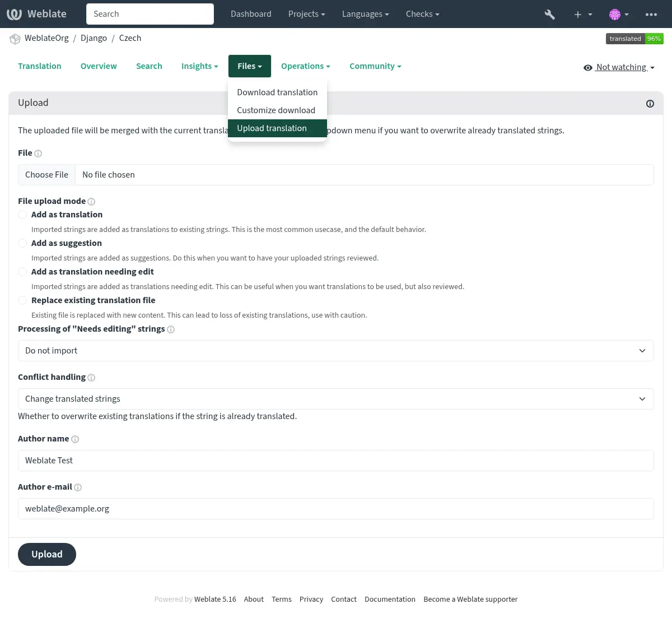Click the Weblate logo icon
The width and height of the screenshot is (672, 632).
pyautogui.click(x=15, y=14)
